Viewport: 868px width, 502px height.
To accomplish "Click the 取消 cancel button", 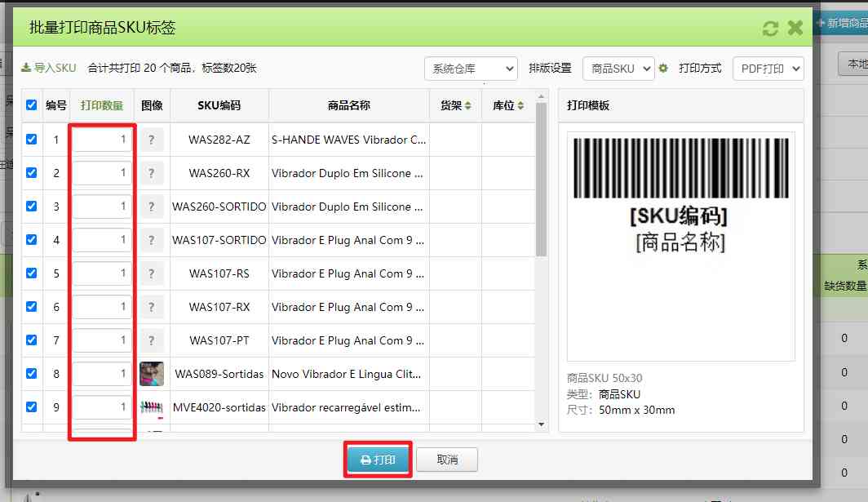I will [447, 460].
